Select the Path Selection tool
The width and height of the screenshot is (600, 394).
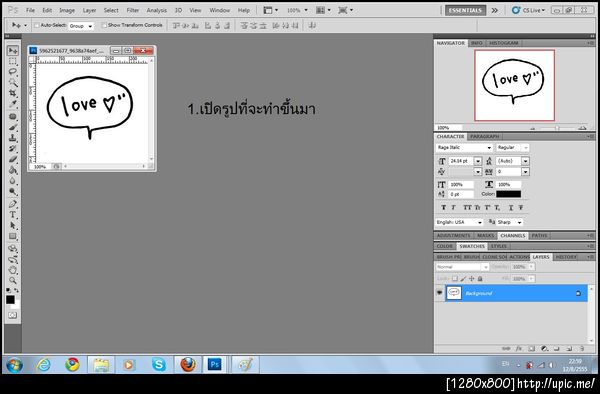coord(13,225)
